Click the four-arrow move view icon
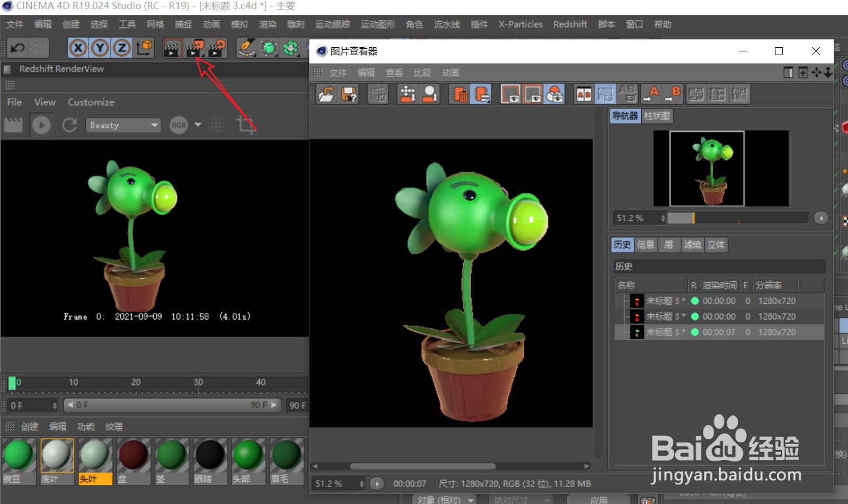Image resolution: width=848 pixels, height=504 pixels. point(817,73)
